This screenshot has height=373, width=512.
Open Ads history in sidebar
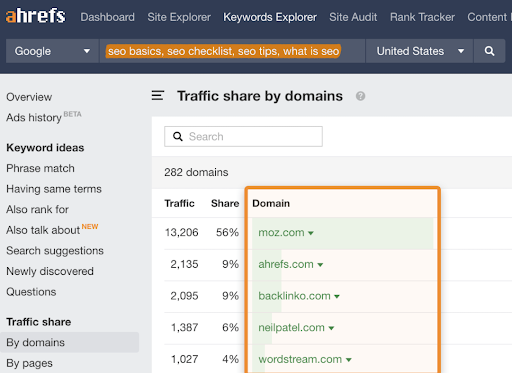pos(34,117)
